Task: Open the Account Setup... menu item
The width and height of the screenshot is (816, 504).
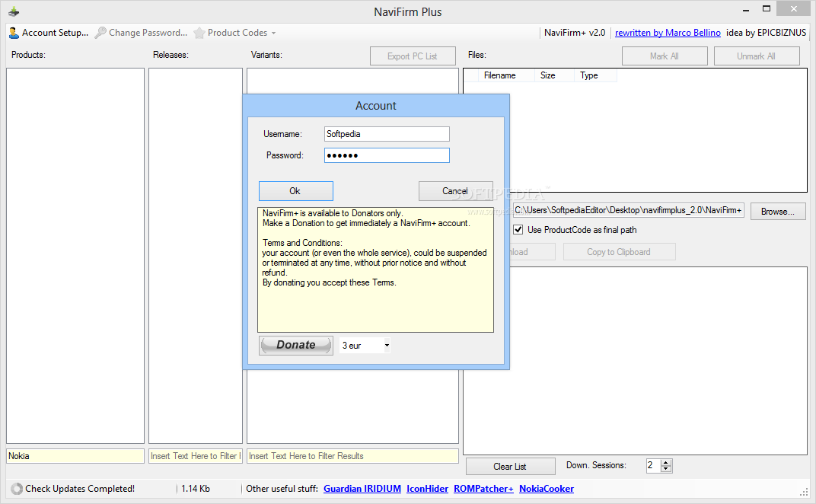Action: pyautogui.click(x=49, y=33)
